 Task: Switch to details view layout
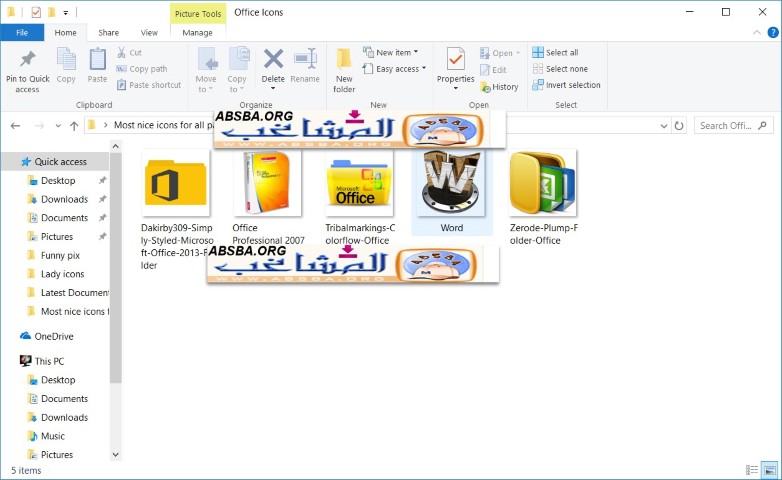[x=752, y=470]
